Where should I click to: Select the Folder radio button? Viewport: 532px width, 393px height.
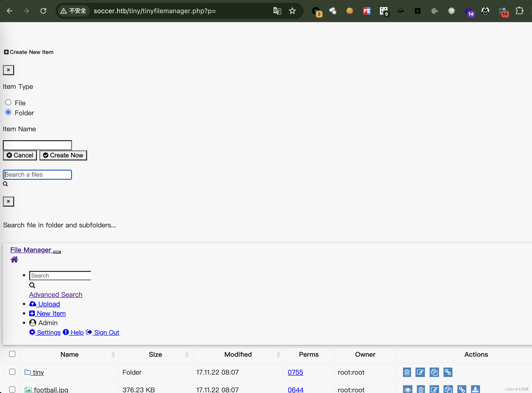pyautogui.click(x=8, y=112)
